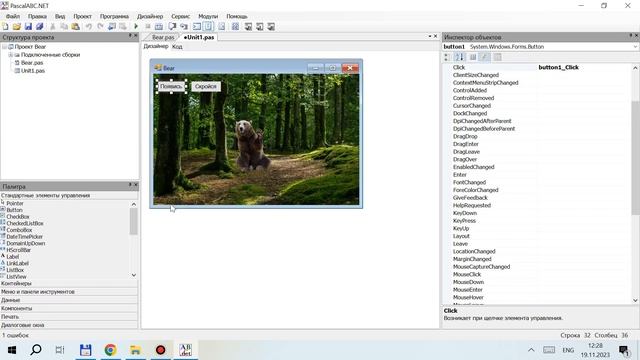Click the Save file floppy icon

(x=28, y=27)
